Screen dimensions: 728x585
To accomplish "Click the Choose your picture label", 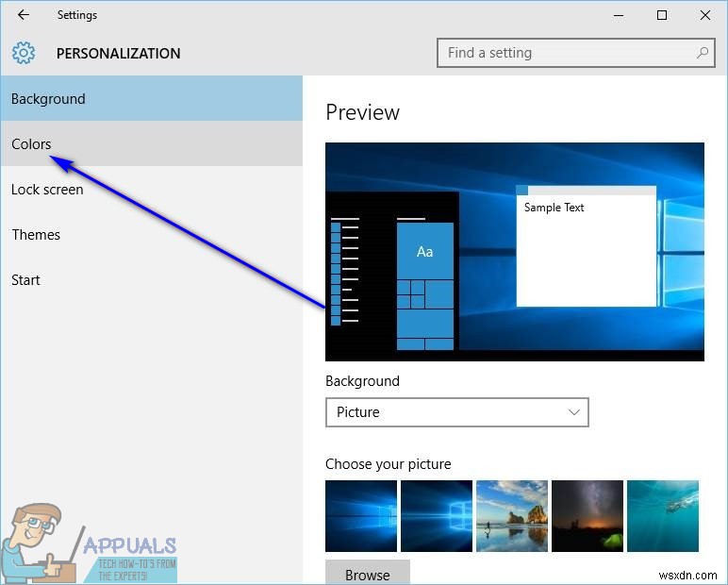I will pyautogui.click(x=389, y=464).
